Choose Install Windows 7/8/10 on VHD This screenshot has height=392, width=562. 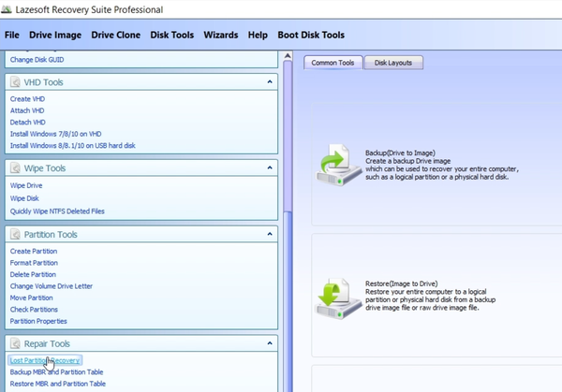[55, 134]
